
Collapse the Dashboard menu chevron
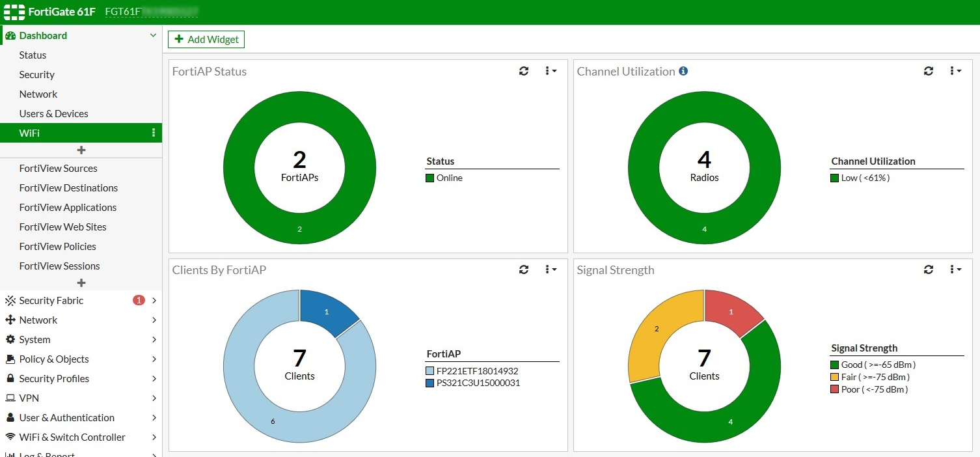[x=154, y=36]
